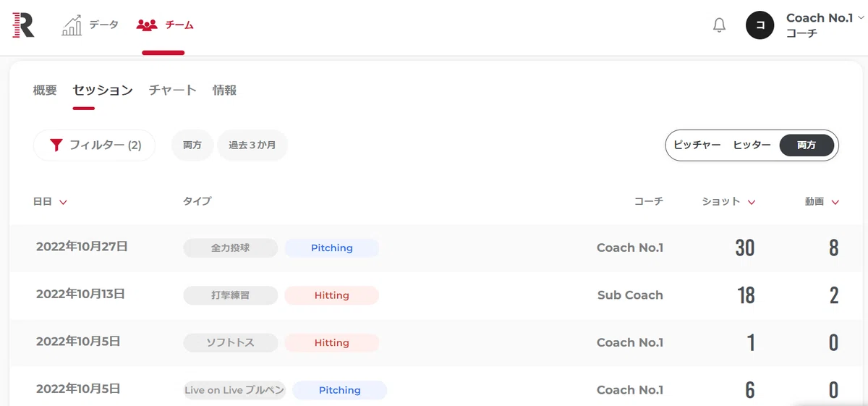
Task: Open the notifications bell
Action: (x=719, y=25)
